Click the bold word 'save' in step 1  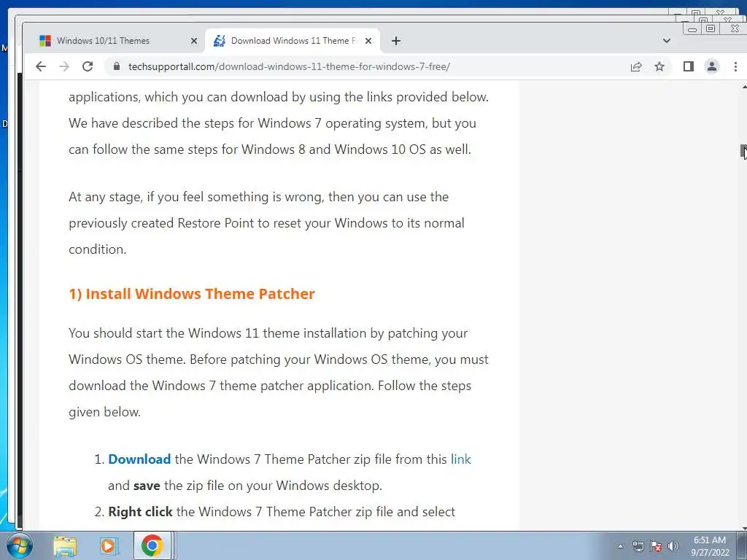coord(147,485)
